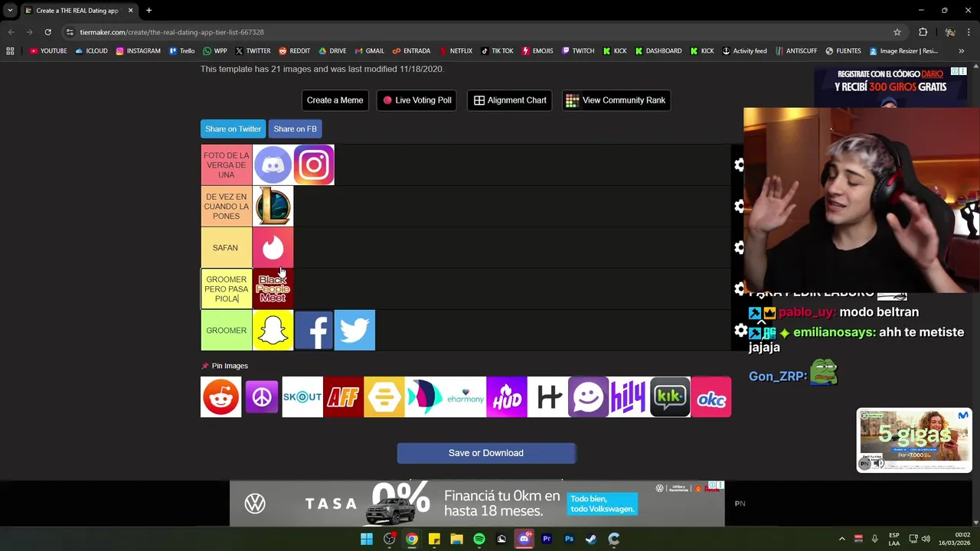The width and height of the screenshot is (980, 551).
Task: Click Save or Download button
Action: coord(486,453)
